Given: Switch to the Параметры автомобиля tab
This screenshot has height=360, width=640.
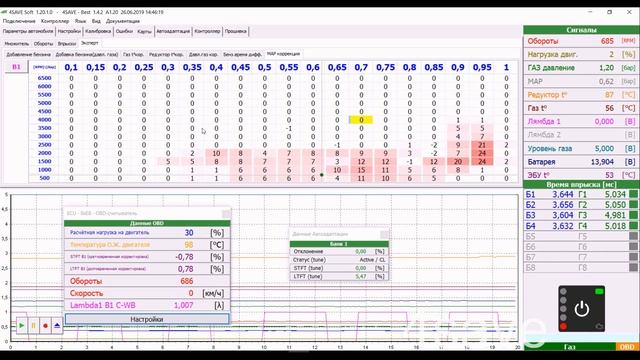Looking at the screenshot, I should tap(28, 31).
